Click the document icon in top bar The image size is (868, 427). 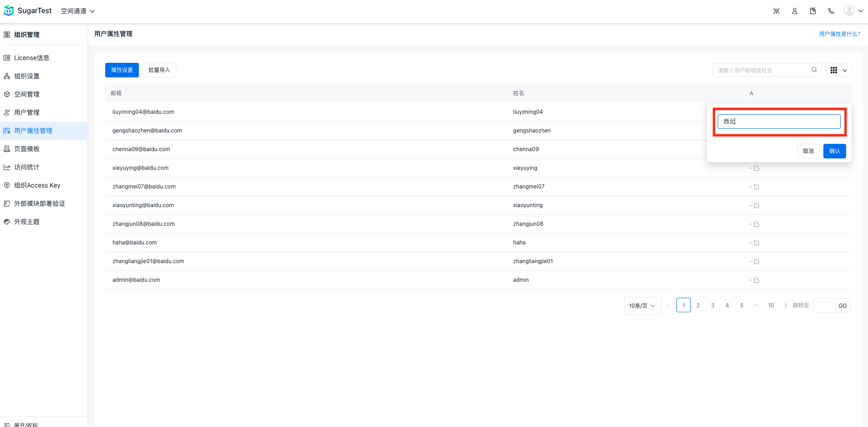813,11
